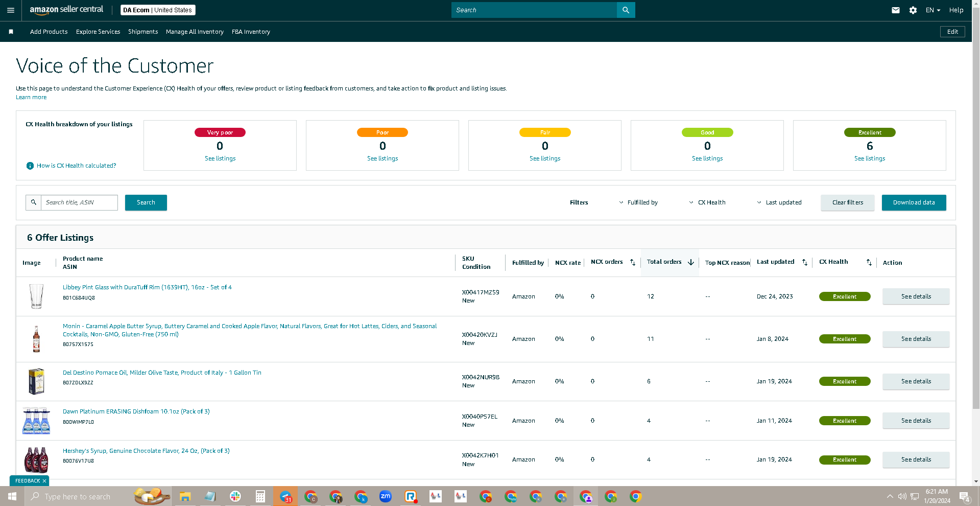Close the Feedback tab with X
Image resolution: width=980 pixels, height=506 pixels.
click(x=44, y=481)
